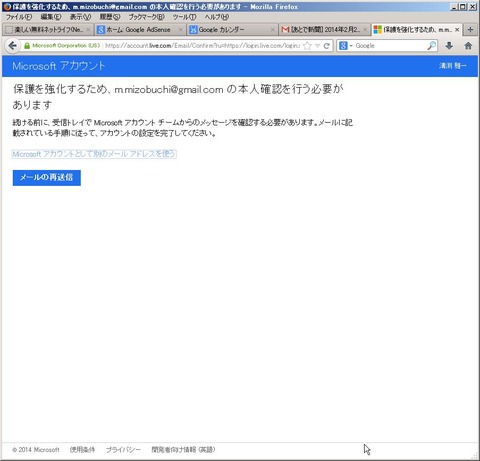
Task: Open the downloads arrow icon
Action: [449, 46]
